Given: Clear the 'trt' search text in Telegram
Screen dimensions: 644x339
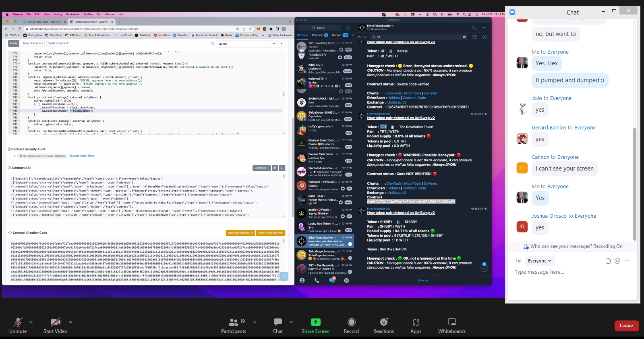Looking at the screenshot, I should (x=464, y=37).
